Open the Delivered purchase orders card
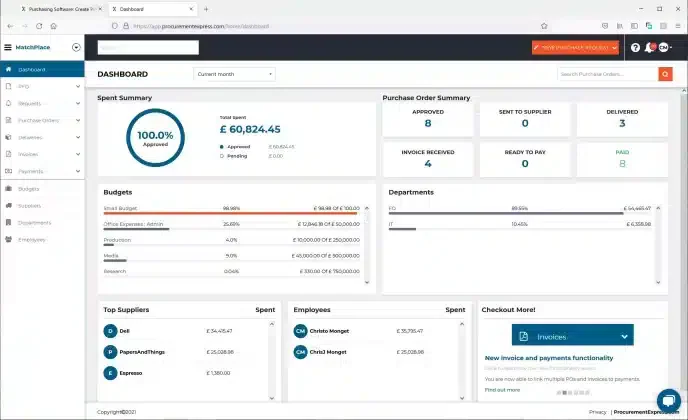This screenshot has width=688, height=420. pyautogui.click(x=622, y=119)
